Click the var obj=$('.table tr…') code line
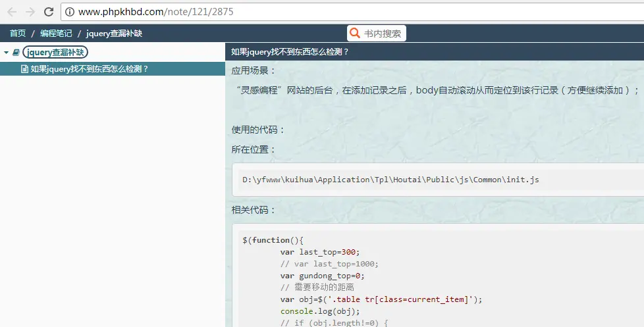The width and height of the screenshot is (644, 327). tap(381, 299)
